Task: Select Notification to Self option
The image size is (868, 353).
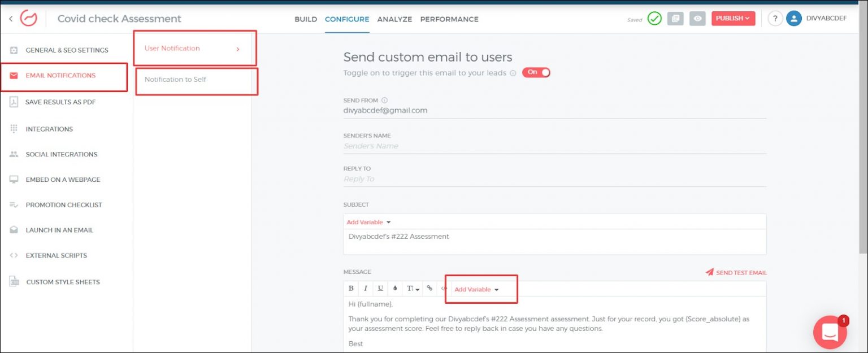Action: coord(175,80)
